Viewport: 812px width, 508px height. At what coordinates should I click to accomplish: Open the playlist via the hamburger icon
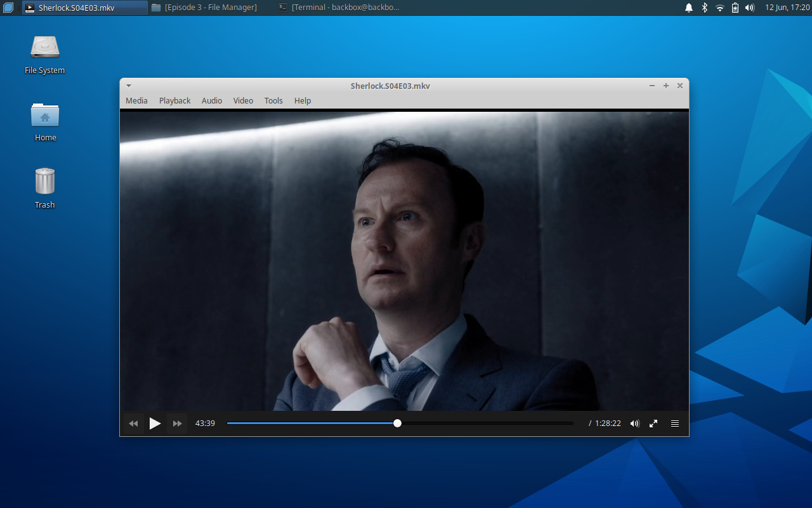click(x=674, y=423)
